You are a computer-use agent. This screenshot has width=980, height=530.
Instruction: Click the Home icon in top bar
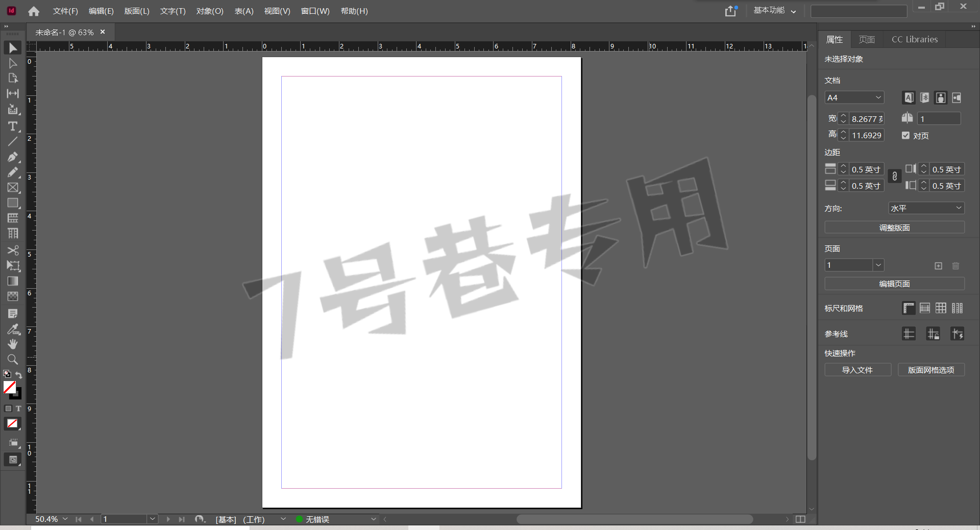tap(34, 11)
